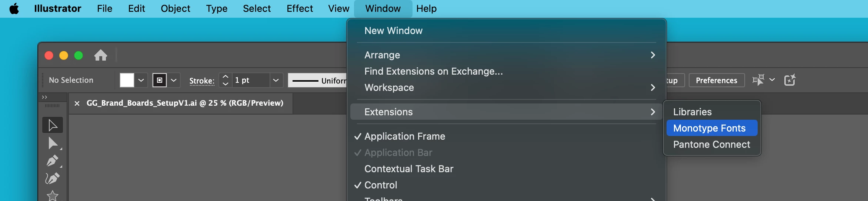The image size is (868, 201).
Task: Select the Selection tool arrow
Action: point(53,125)
